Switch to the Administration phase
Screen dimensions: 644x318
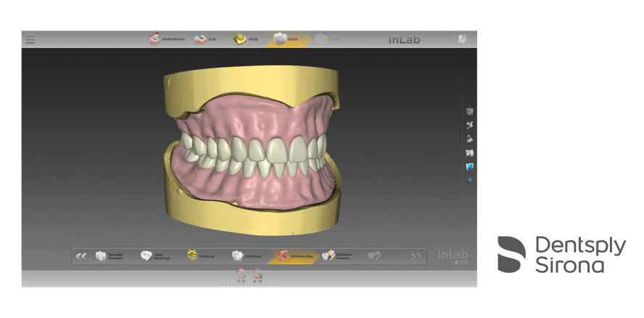167,39
